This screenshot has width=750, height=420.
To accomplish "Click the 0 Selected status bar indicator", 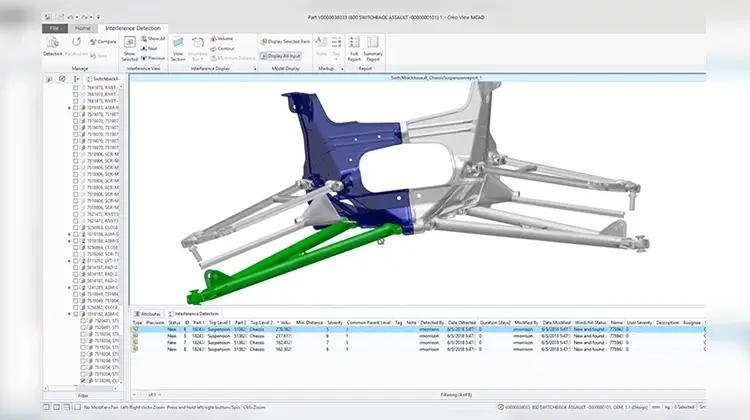I will (684, 407).
